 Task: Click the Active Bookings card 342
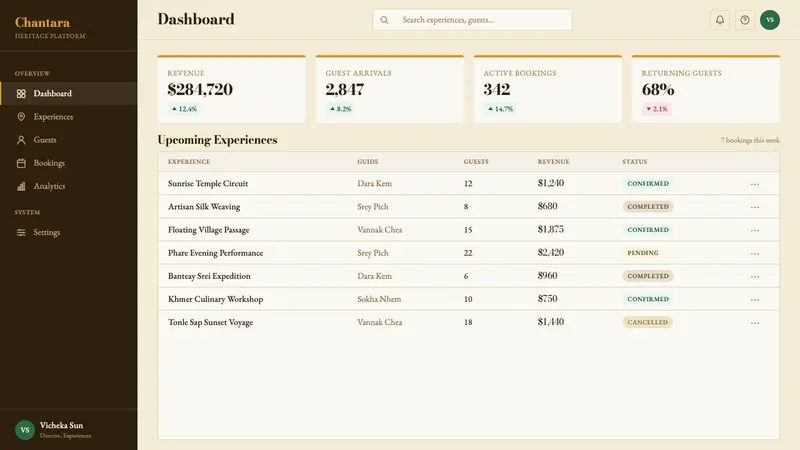click(x=548, y=89)
